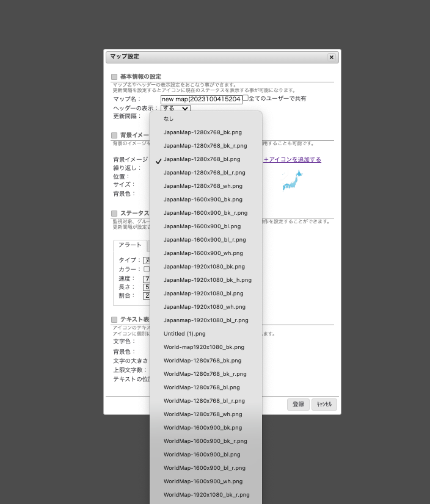Select JapanMap-1600x900_bk.png item
The image size is (430, 504).
pyautogui.click(x=206, y=200)
